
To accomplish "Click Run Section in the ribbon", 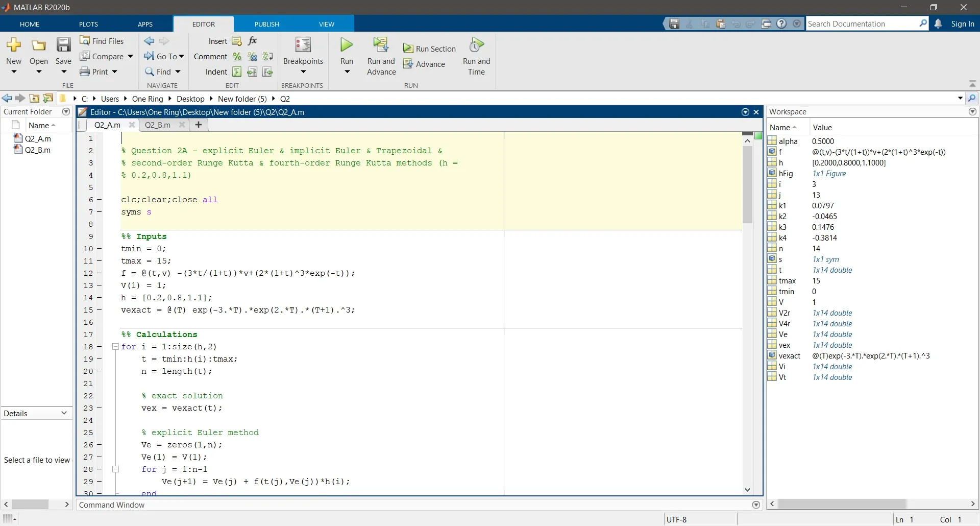I will pos(429,49).
